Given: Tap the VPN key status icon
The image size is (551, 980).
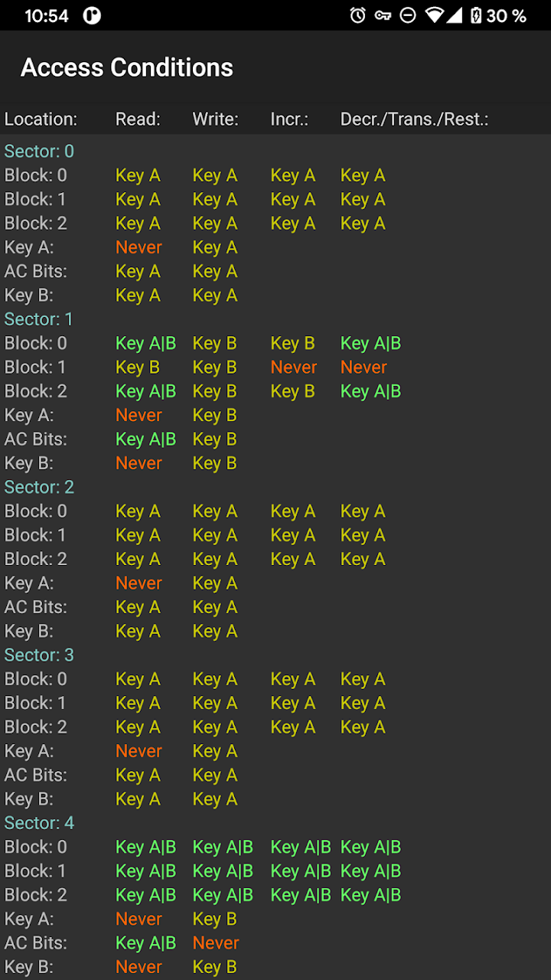Looking at the screenshot, I should pyautogui.click(x=383, y=15).
